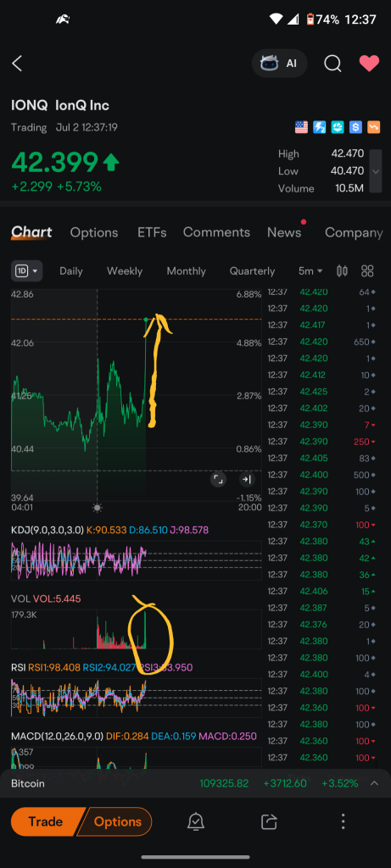This screenshot has height=868, width=391.
Task: Tap the US flag market badge
Action: click(x=301, y=127)
